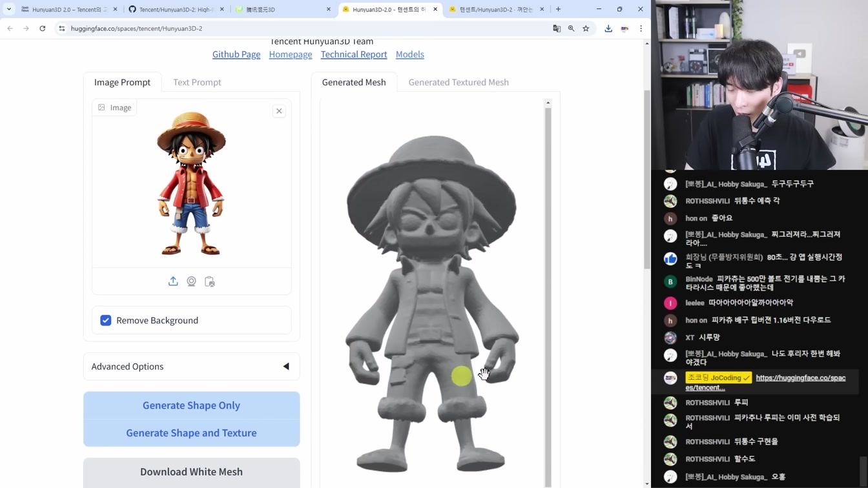This screenshot has height=488, width=868.
Task: Click Download White Mesh button
Action: [x=191, y=472]
